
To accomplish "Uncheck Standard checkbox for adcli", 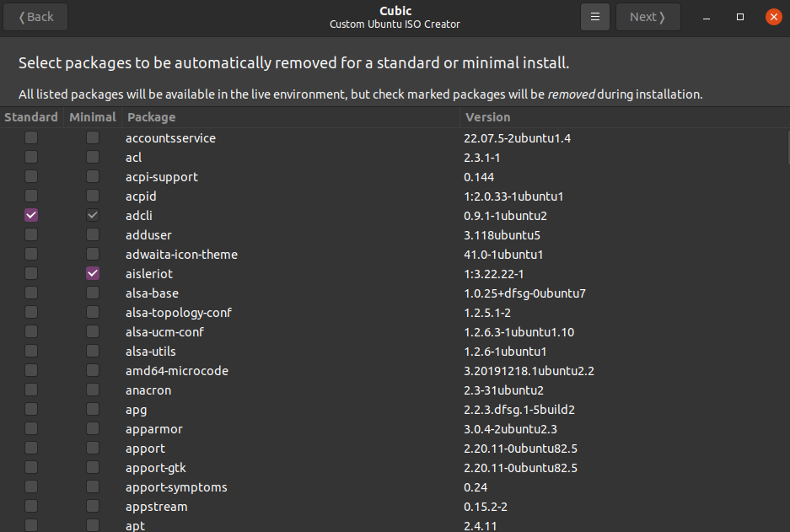I will (x=31, y=216).
